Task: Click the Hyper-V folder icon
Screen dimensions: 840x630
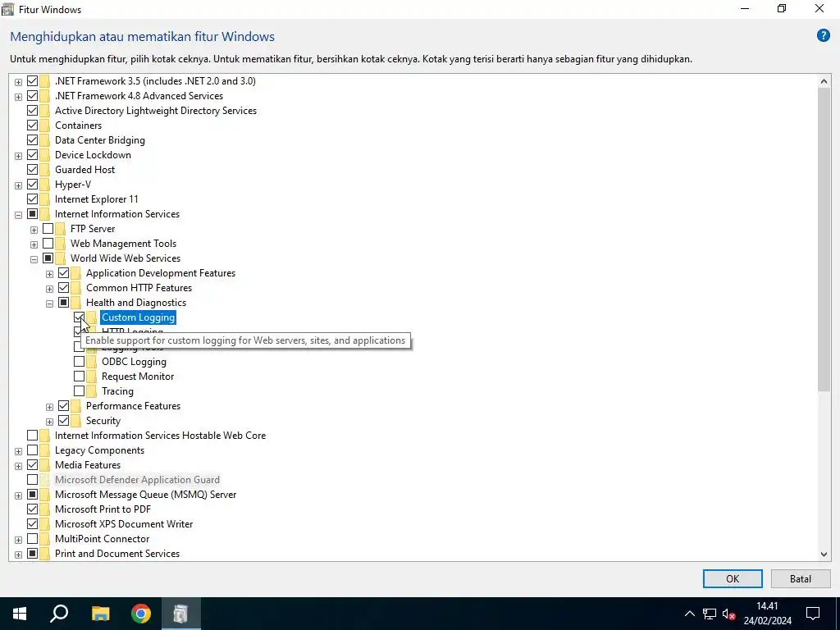Action: [45, 185]
